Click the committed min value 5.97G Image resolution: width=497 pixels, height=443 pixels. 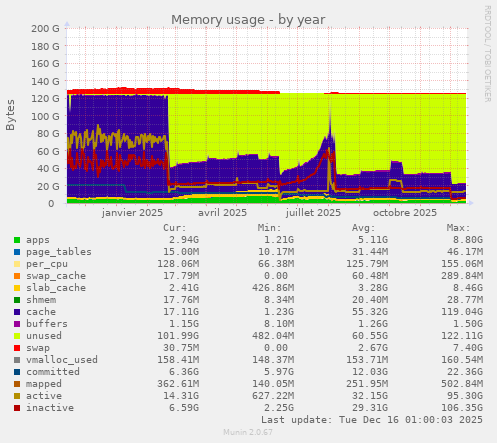[279, 372]
